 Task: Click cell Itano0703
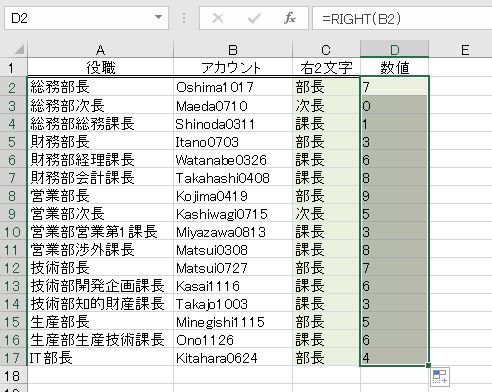click(x=233, y=142)
